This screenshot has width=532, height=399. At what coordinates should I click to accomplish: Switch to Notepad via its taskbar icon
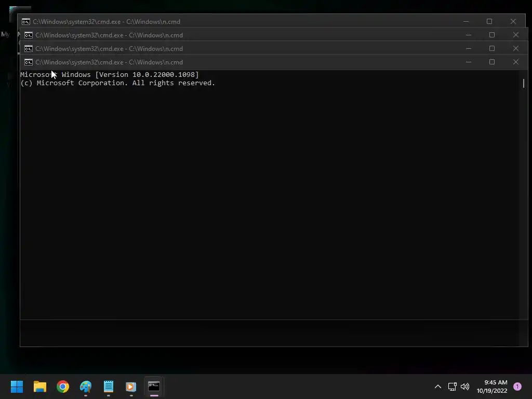(109, 387)
